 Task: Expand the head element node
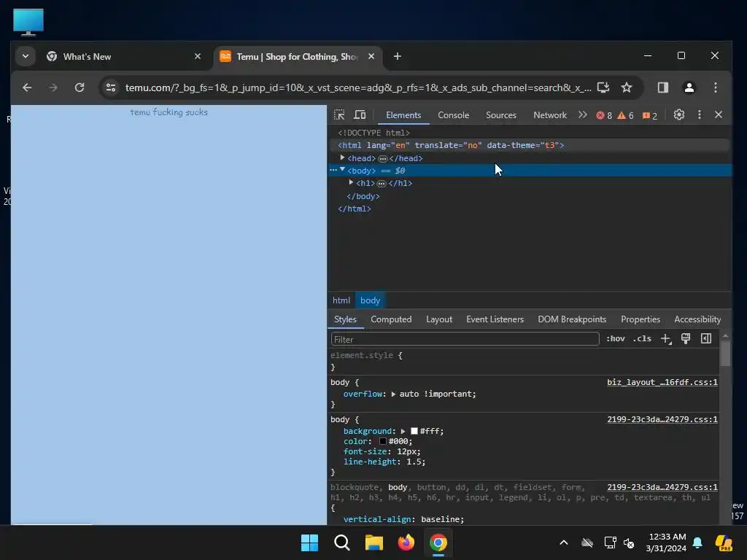[342, 157]
